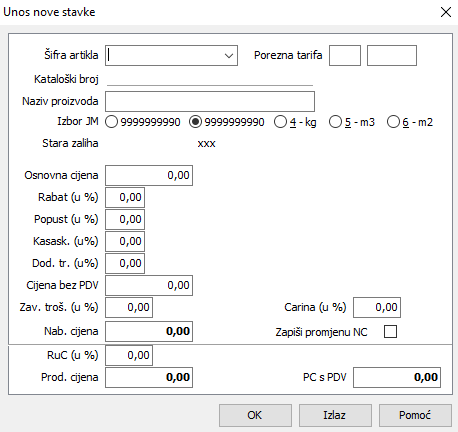Click the PC s PDV field

click(x=397, y=377)
